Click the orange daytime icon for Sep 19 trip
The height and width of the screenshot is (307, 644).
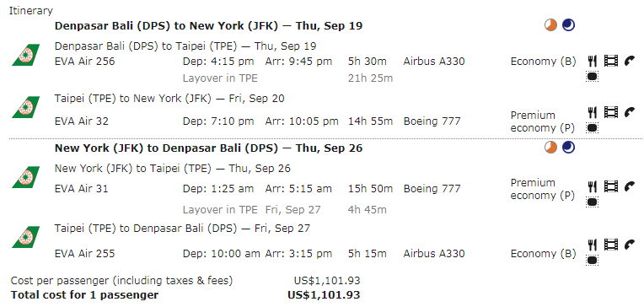[x=550, y=25]
